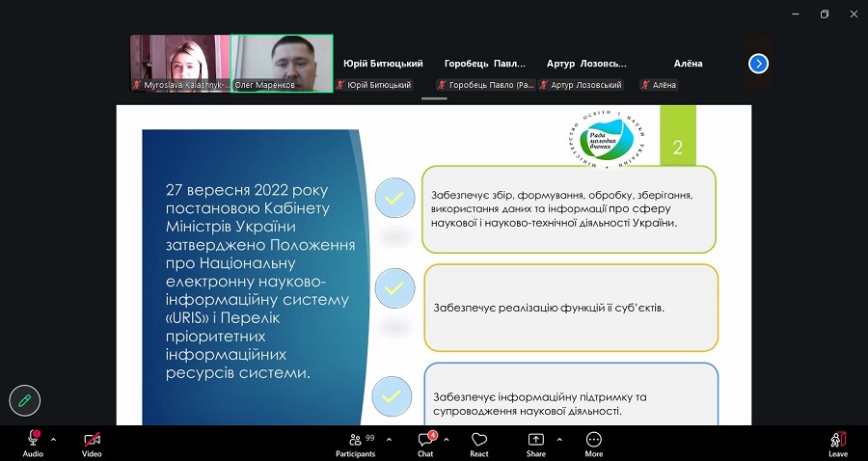
Task: Expand the audio options chevron next to Audio
Action: tap(53, 439)
